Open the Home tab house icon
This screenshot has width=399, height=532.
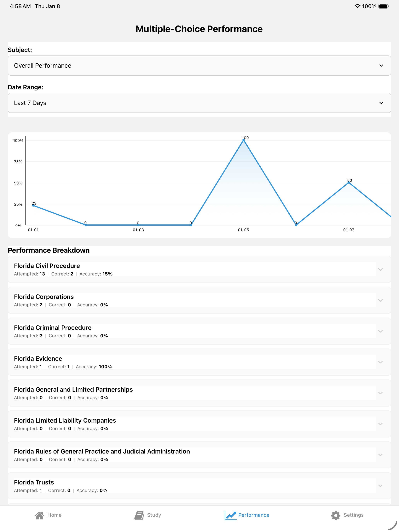click(39, 515)
